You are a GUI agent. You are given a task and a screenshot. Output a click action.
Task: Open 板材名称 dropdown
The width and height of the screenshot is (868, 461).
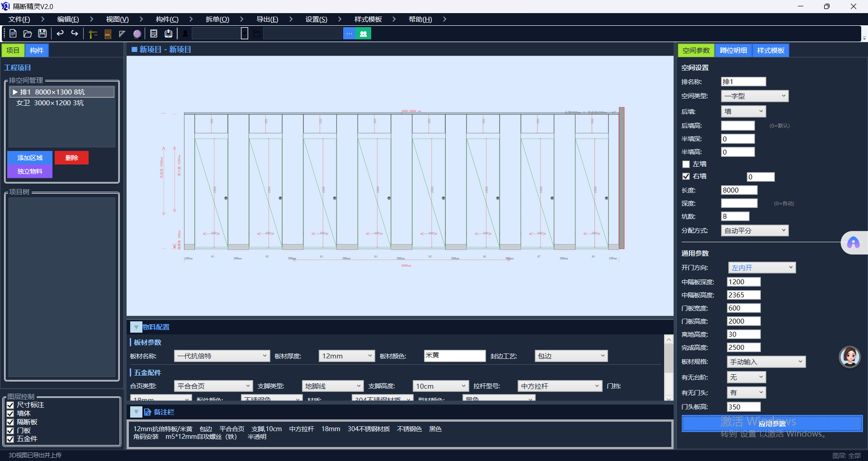point(222,356)
